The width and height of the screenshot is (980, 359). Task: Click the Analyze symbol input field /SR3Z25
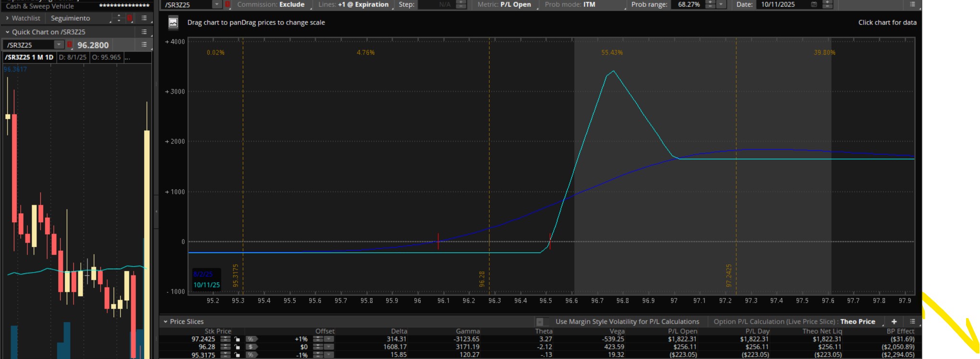187,4
